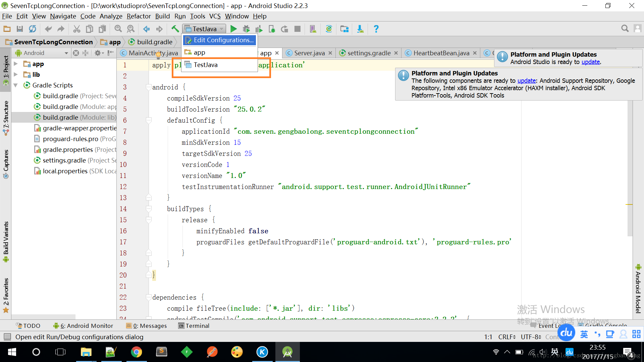Click the Run with Coverage icon
The width and height of the screenshot is (644, 362).
click(x=259, y=29)
